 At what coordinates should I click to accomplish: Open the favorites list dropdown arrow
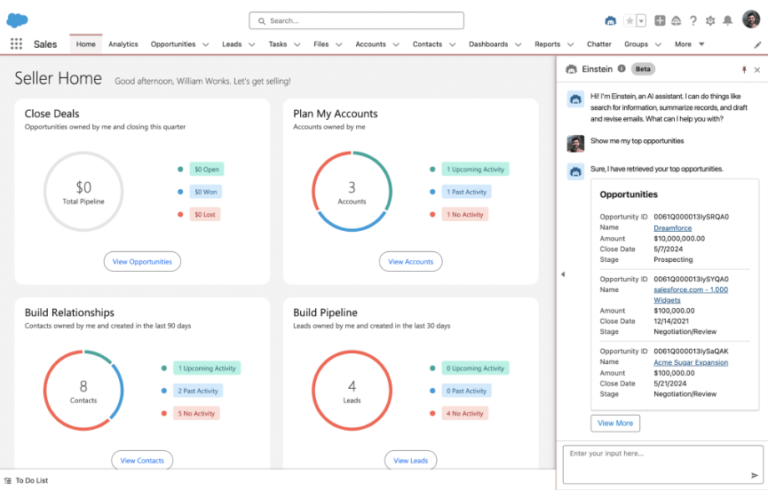(641, 20)
